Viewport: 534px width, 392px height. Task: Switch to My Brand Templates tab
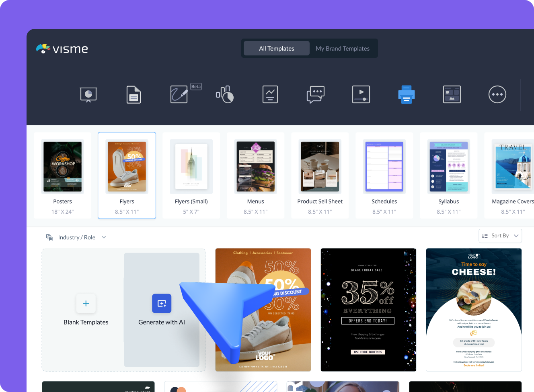343,48
